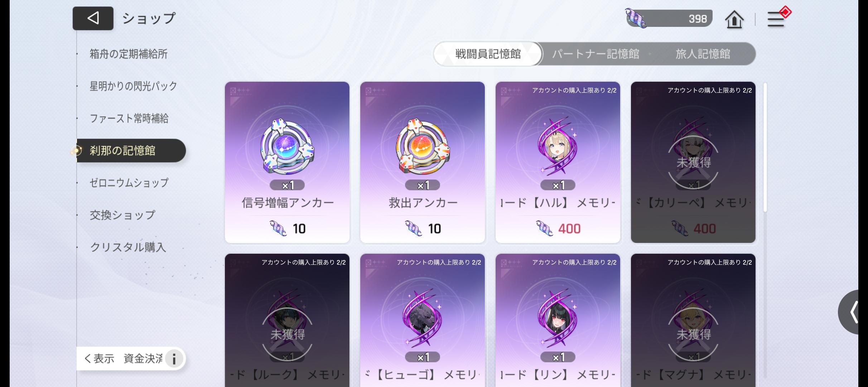Select the 戦闘員記憶館 tab
Viewport: 868px width, 387px height.
point(488,54)
